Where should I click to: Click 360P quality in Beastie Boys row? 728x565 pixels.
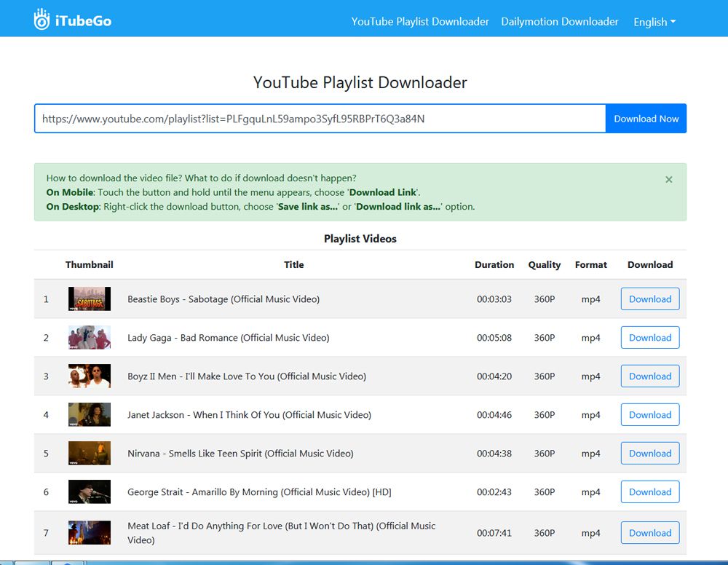point(544,299)
